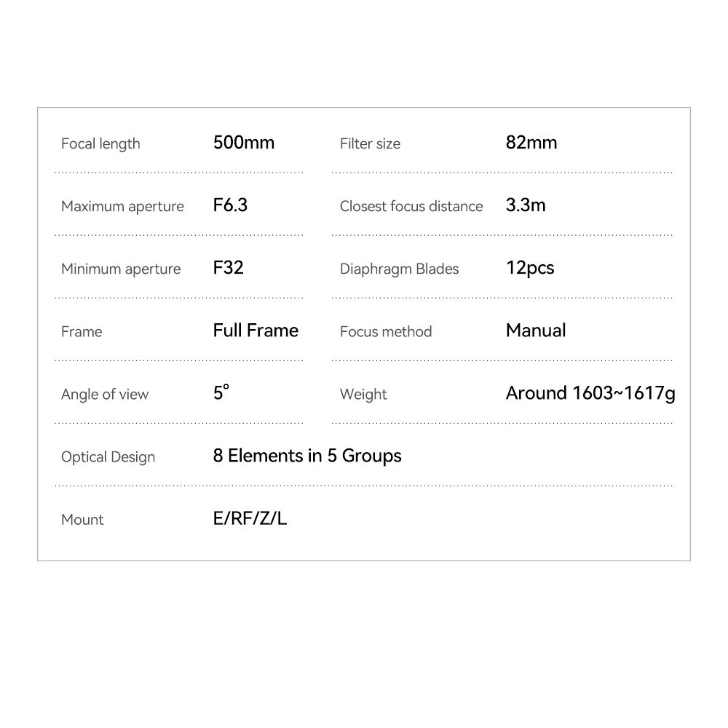Image resolution: width=728 pixels, height=728 pixels.
Task: Click the 5° angle value
Action: 221,393
